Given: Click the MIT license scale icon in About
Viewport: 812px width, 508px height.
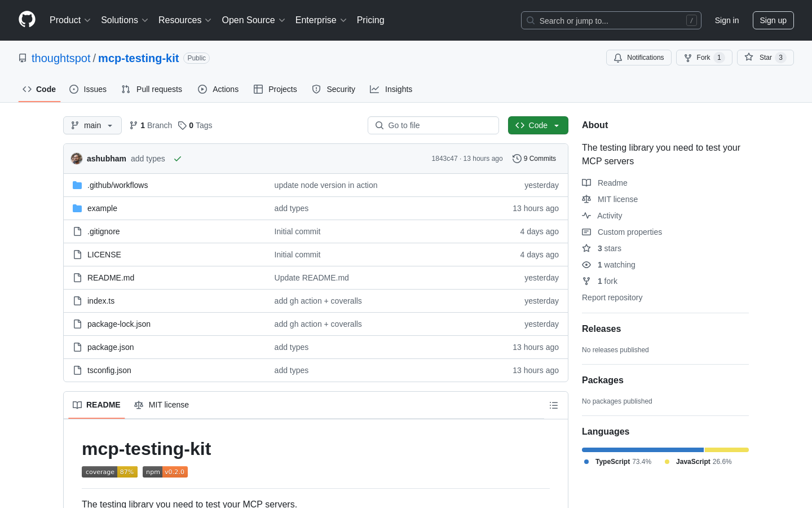Looking at the screenshot, I should click(586, 199).
